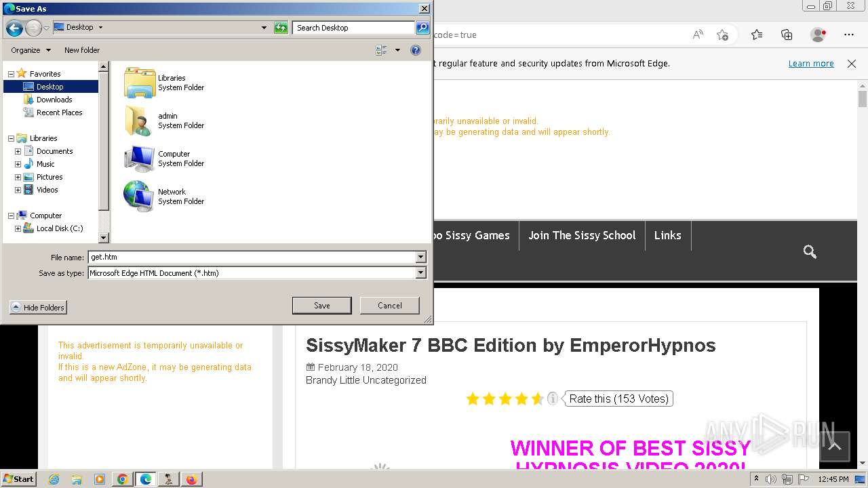This screenshot has height=488, width=868.
Task: Dismiss the Edge update notification bar
Action: (852, 64)
